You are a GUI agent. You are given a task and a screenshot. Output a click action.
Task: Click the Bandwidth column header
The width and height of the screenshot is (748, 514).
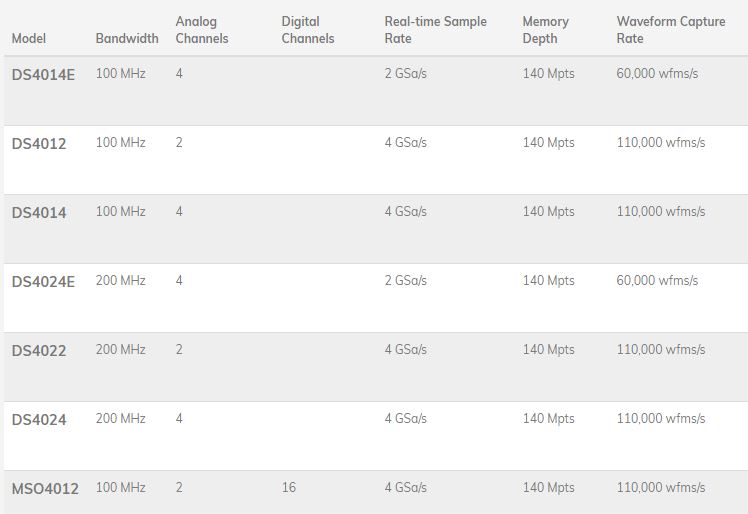click(127, 38)
